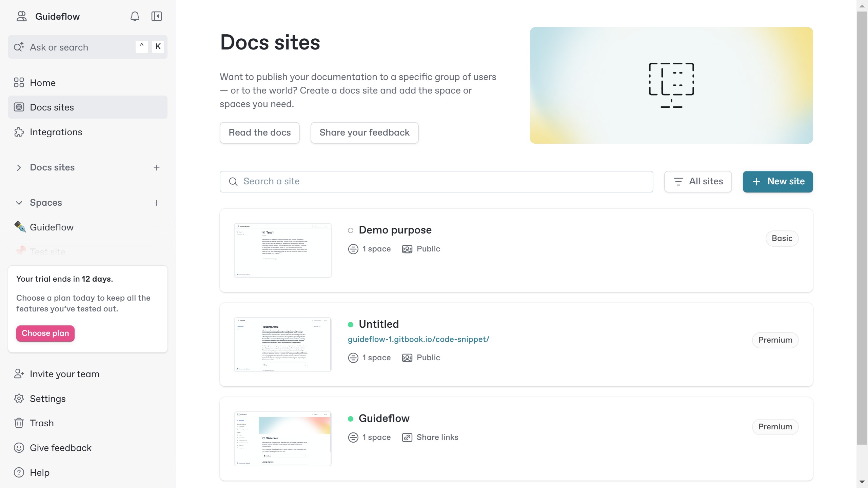Open the Demo purpose site thumbnail

[x=283, y=250]
